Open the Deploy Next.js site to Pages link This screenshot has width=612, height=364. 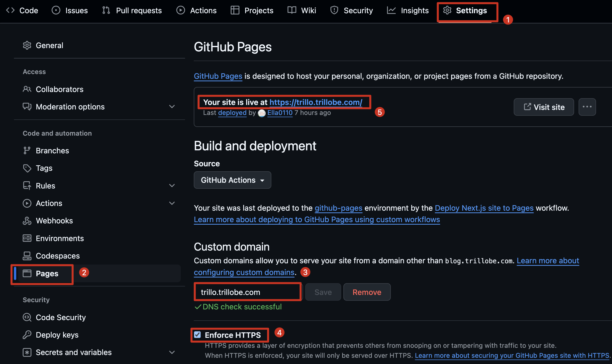tap(484, 208)
